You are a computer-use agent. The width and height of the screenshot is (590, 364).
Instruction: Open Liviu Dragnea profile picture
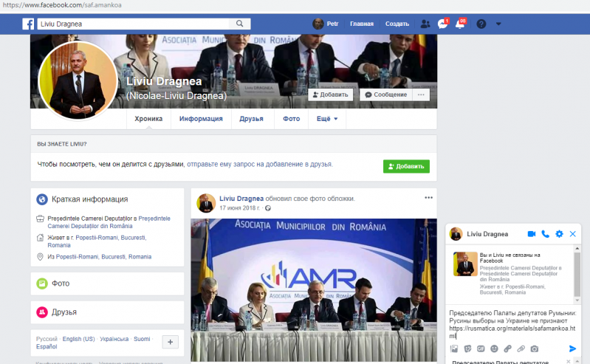tap(78, 80)
